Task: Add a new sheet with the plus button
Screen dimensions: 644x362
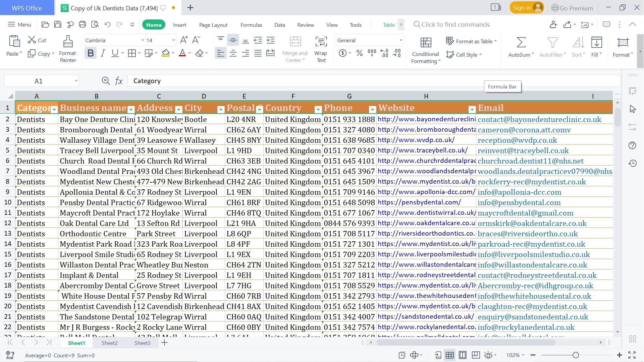Action: click(x=164, y=343)
